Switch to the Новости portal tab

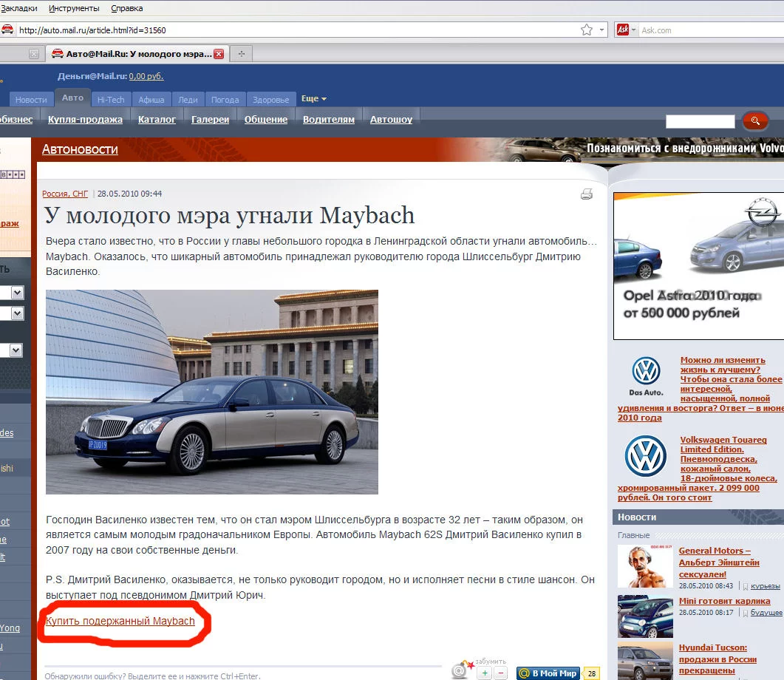coord(31,100)
